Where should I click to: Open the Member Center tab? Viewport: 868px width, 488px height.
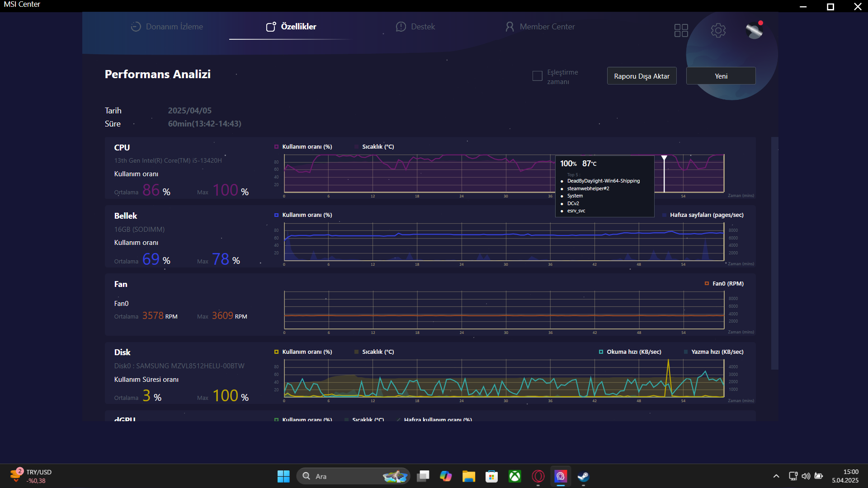coord(540,27)
